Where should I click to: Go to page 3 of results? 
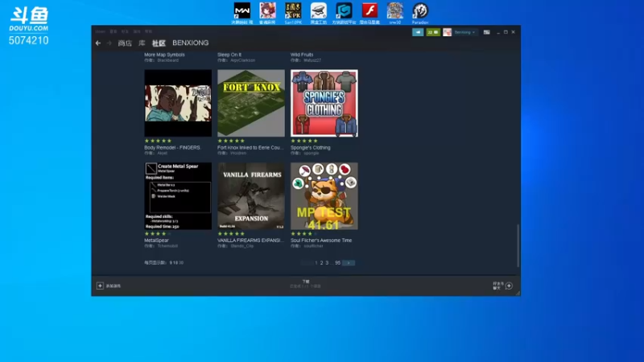point(327,263)
